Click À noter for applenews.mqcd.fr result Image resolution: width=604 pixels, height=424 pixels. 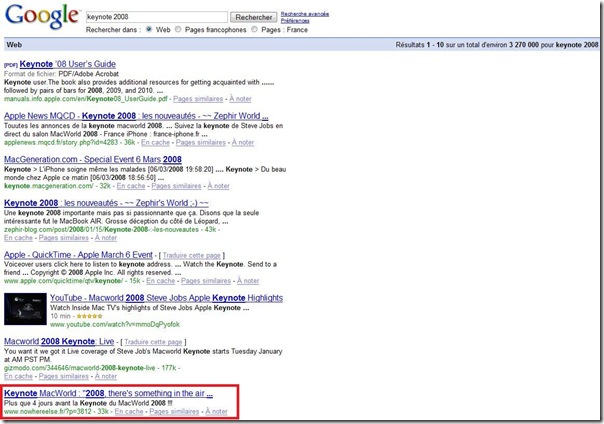(x=243, y=142)
